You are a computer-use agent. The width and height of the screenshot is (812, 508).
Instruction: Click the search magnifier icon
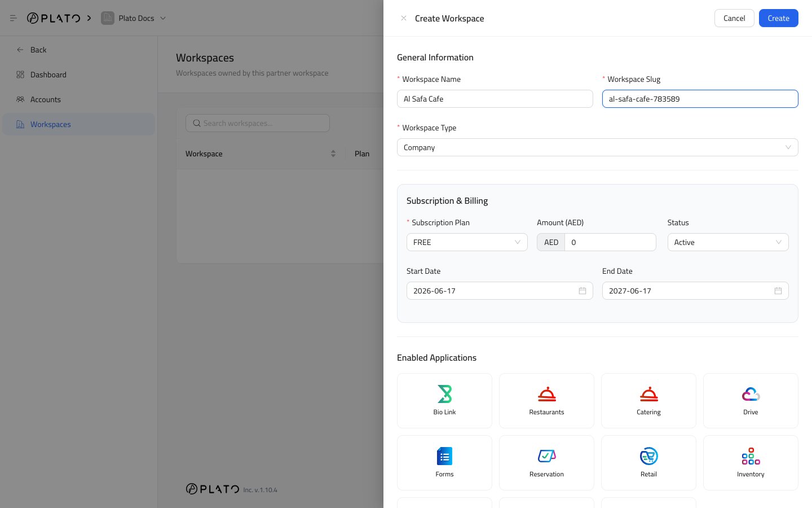197,123
